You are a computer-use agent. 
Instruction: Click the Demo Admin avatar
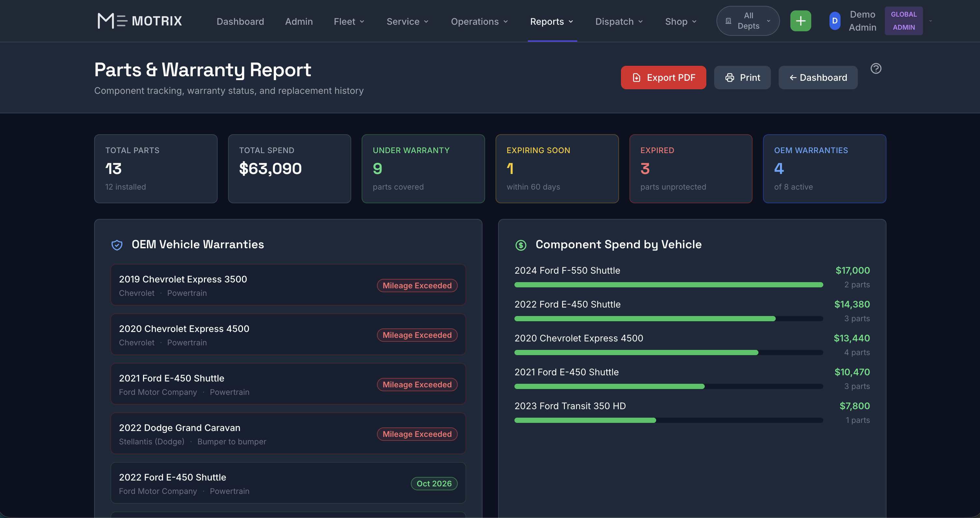point(834,21)
